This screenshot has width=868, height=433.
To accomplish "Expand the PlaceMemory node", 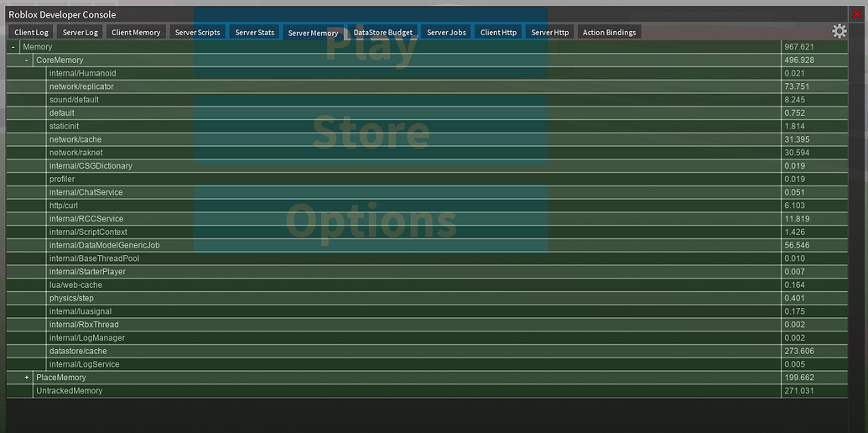I will (27, 378).
